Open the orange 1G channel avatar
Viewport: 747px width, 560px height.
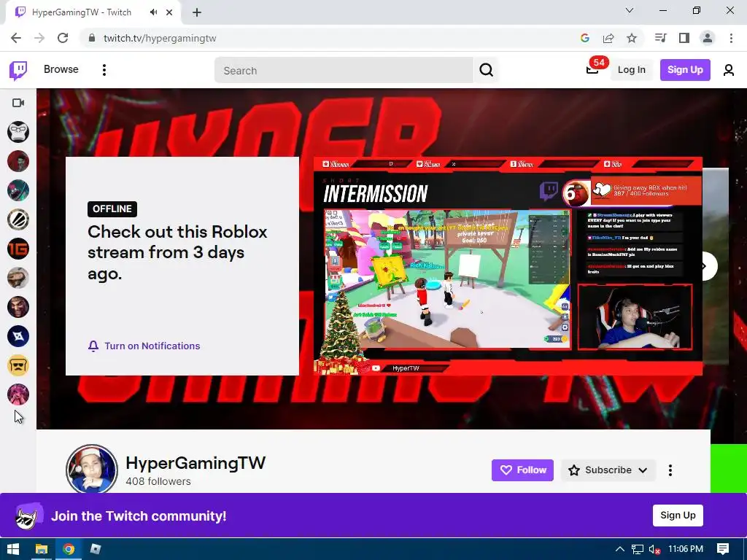point(18,249)
